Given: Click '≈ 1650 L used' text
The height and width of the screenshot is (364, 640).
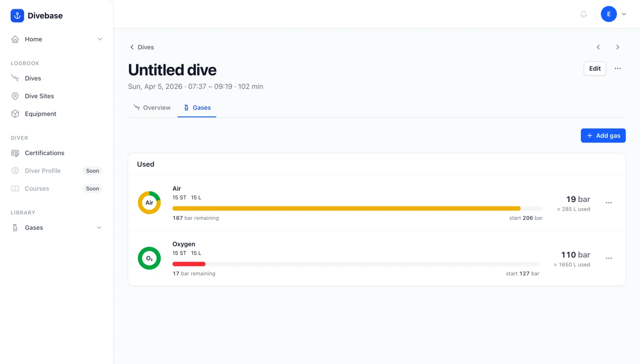Looking at the screenshot, I should pyautogui.click(x=572, y=265).
